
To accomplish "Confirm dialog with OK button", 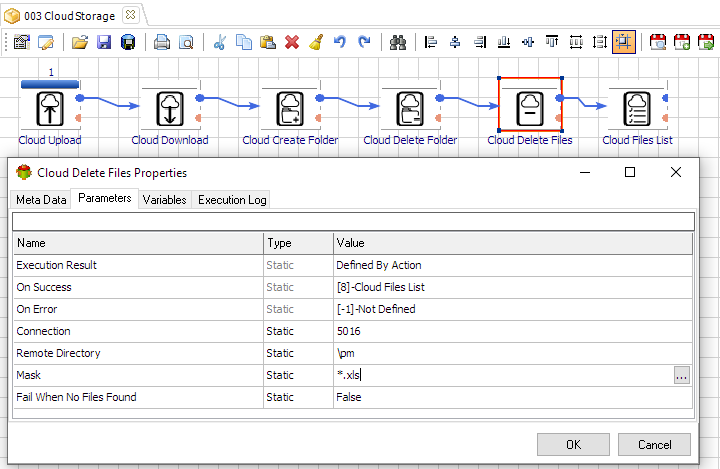I will (x=573, y=445).
